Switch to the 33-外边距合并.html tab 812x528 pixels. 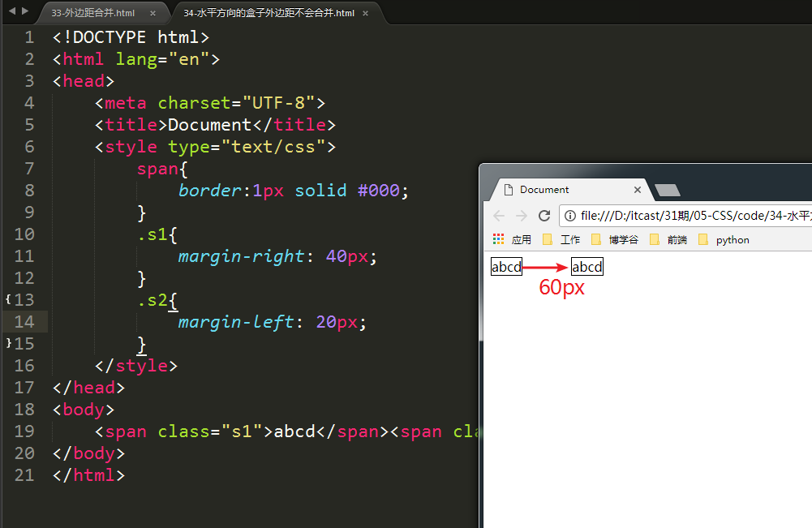click(92, 13)
